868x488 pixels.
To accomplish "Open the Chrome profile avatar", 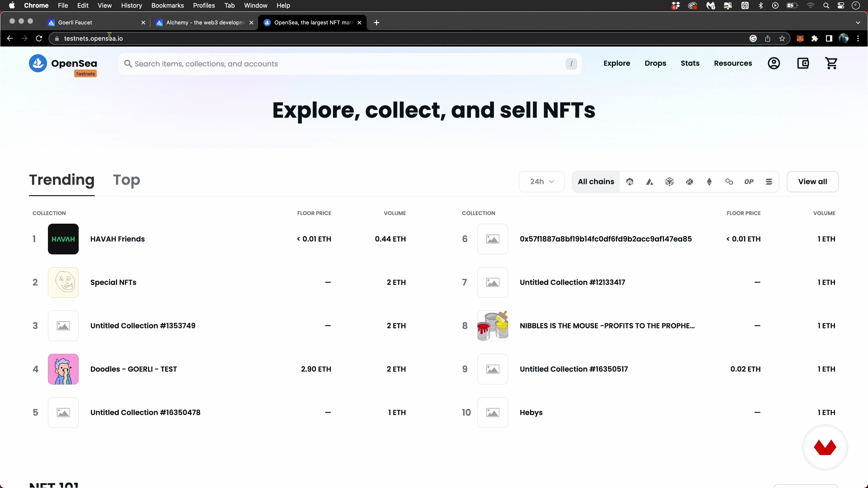I will (843, 39).
